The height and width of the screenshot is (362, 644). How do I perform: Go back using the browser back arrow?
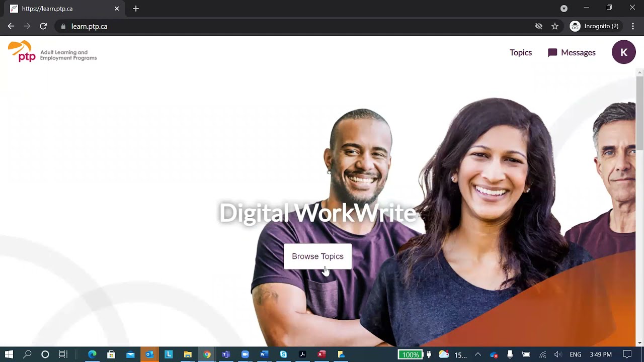[11, 26]
